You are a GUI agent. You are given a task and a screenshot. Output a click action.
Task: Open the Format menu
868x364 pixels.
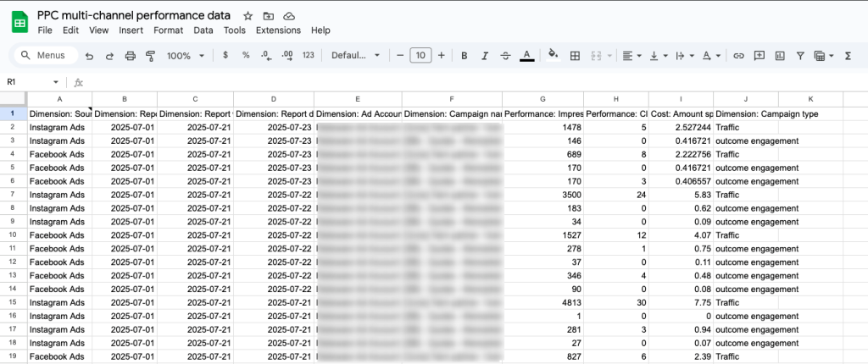coord(169,30)
